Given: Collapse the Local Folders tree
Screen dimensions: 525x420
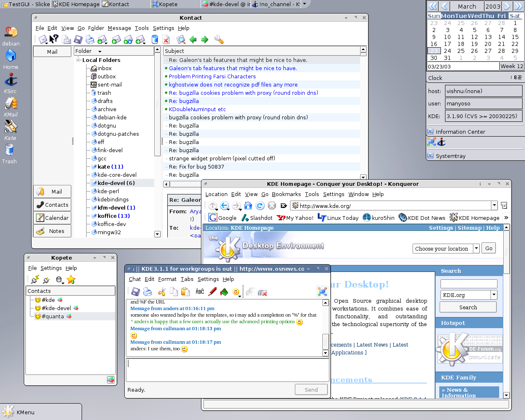Looking at the screenshot, I should pos(78,60).
